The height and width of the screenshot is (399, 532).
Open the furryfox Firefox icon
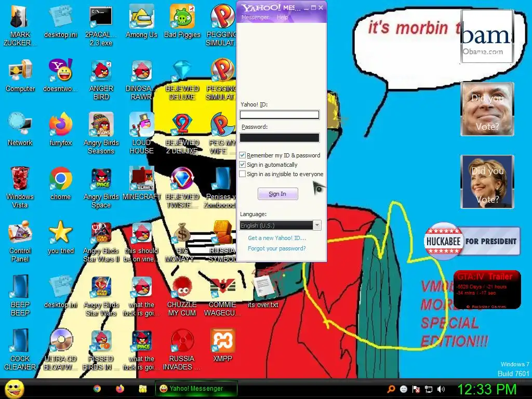60,129
